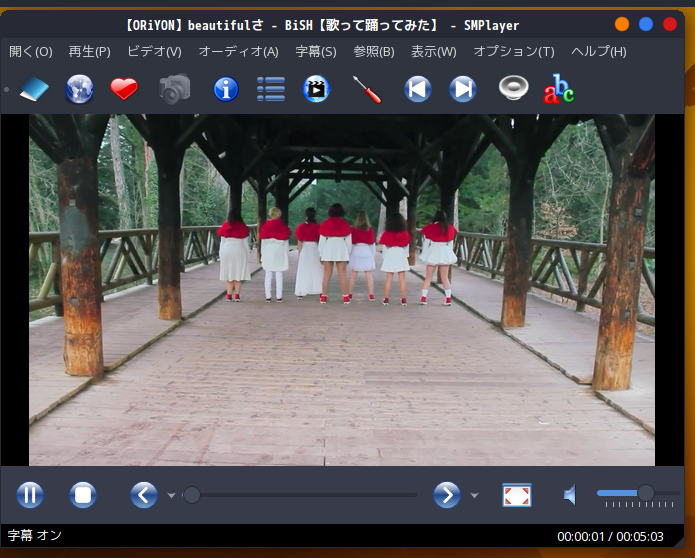Screen dimensions: 695x558
Task: Open the video clapperboard globe icon
Action: (316, 89)
